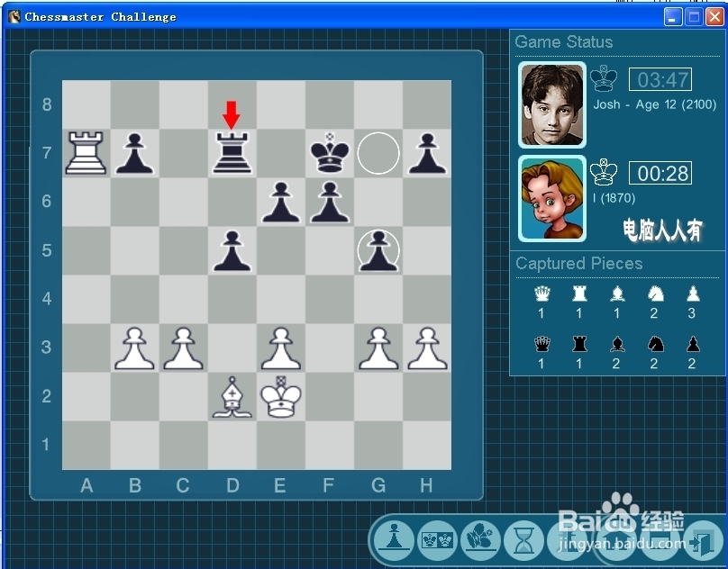Minimize the Chessmaster Challenge window
The image size is (728, 569).
click(673, 17)
